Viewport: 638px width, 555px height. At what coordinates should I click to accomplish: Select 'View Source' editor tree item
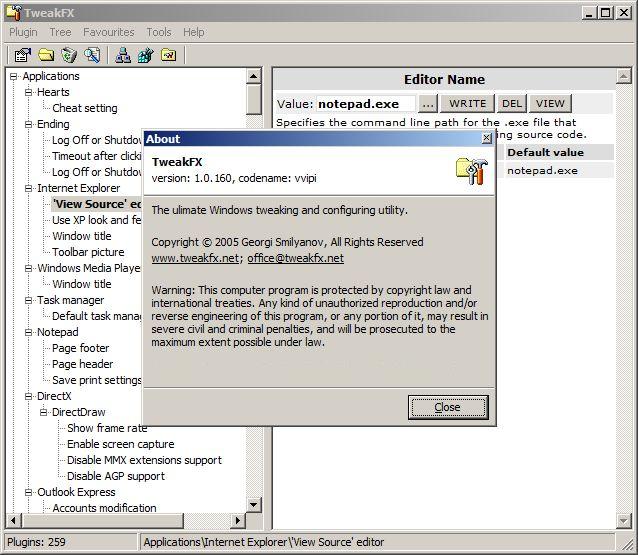(96, 204)
